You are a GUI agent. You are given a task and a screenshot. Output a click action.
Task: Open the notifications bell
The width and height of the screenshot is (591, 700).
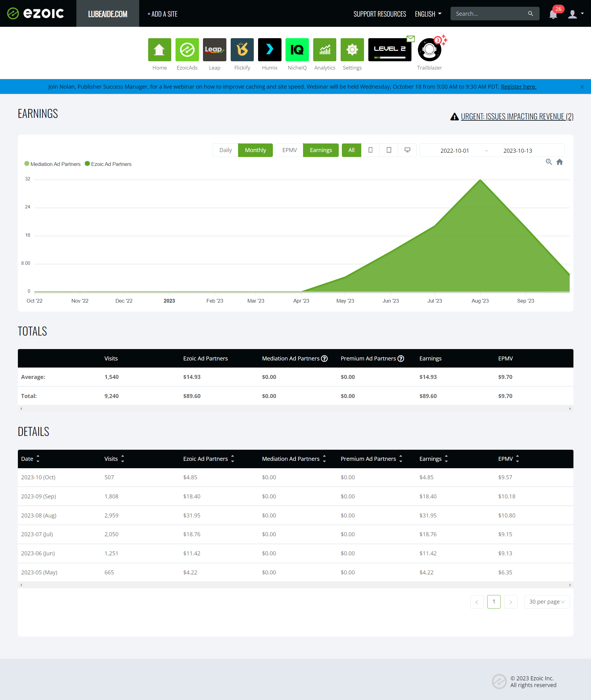tap(553, 14)
